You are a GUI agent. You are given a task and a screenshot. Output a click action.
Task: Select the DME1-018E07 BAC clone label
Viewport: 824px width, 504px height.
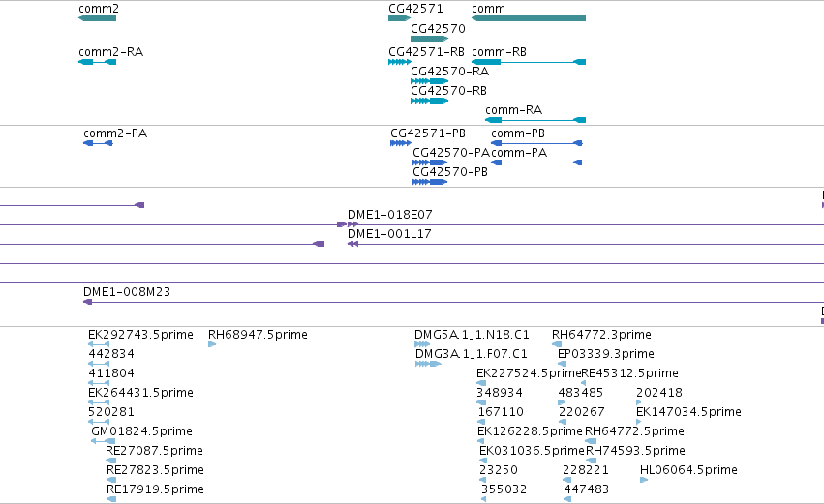390,214
